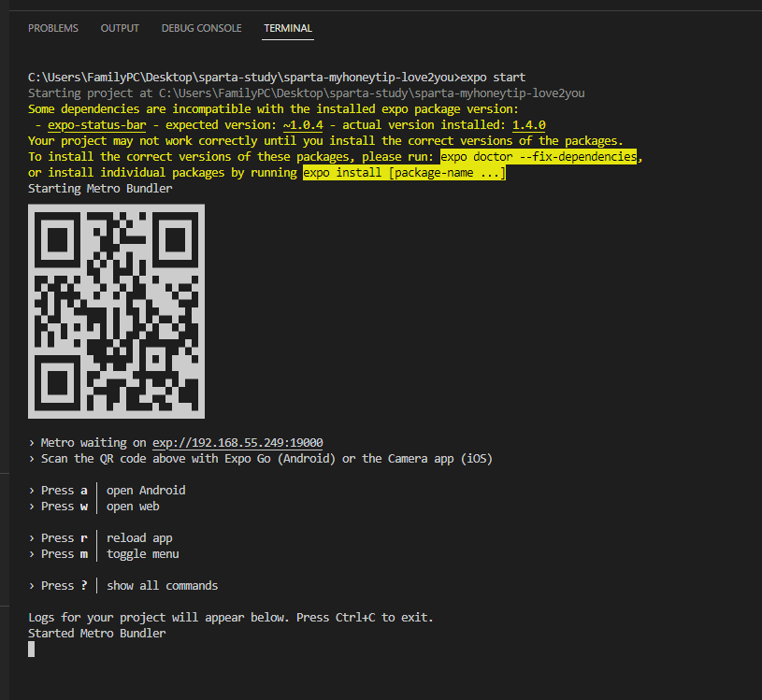This screenshot has height=700, width=762.
Task: Click the 'toggle menu' entry
Action: pos(142,554)
